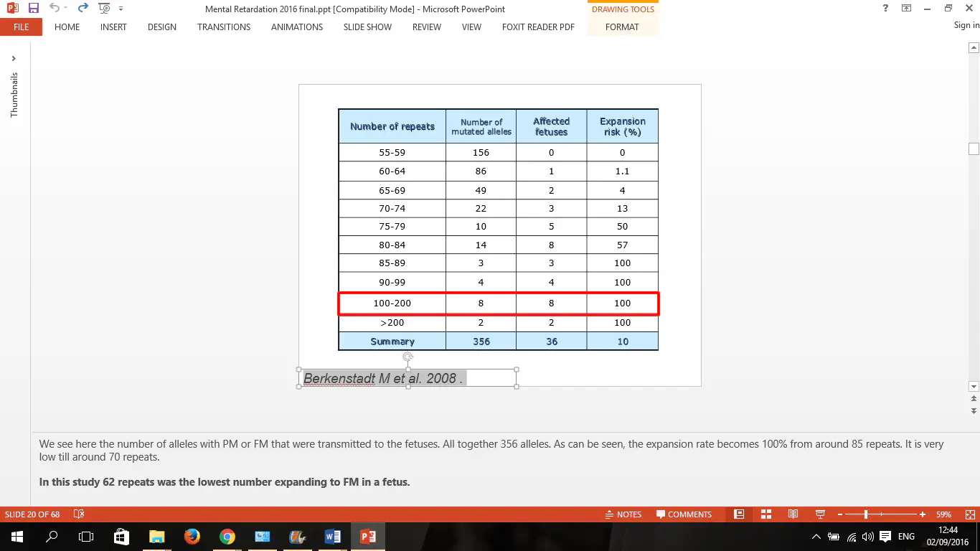Expand the Thumbnails pane with chevron

coord(14,59)
